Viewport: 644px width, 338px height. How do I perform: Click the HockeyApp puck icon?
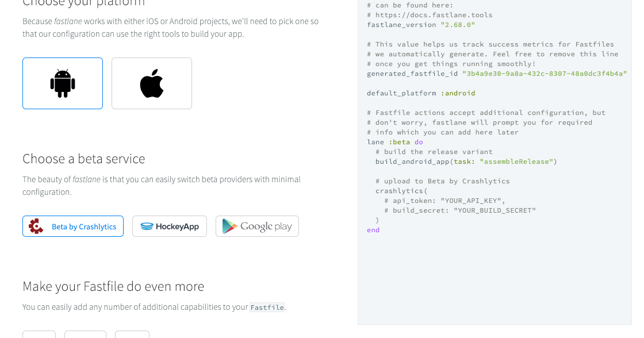pyautogui.click(x=149, y=226)
